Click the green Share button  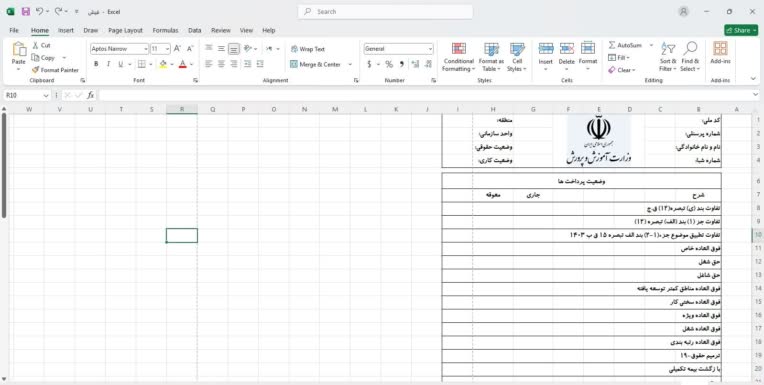(x=741, y=30)
